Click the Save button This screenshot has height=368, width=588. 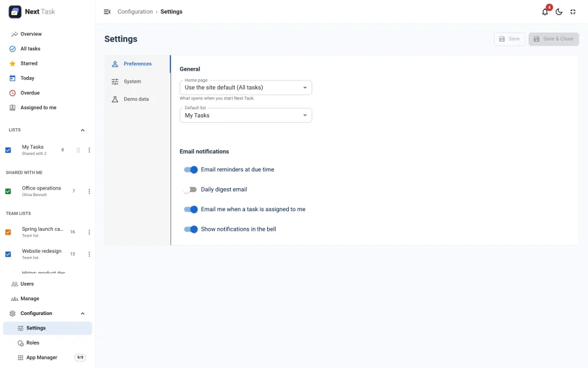[509, 39]
